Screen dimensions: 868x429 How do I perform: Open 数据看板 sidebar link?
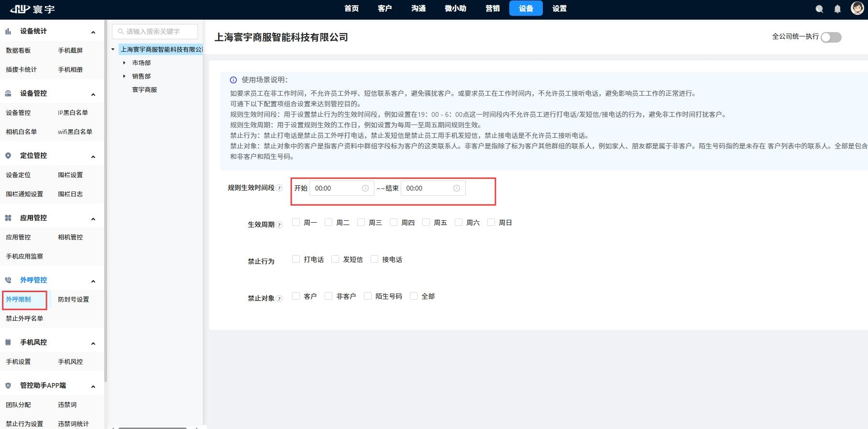click(x=18, y=50)
